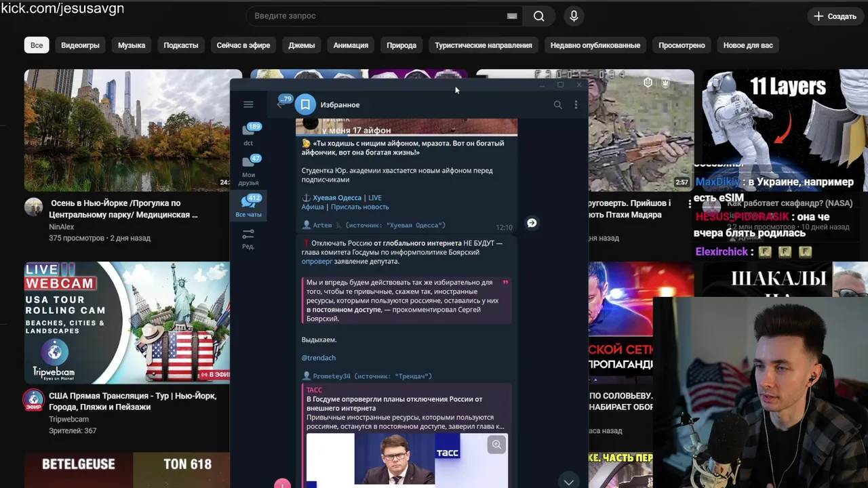This screenshot has height=488, width=868.
Task: Search within Избранное chat
Action: tap(557, 104)
